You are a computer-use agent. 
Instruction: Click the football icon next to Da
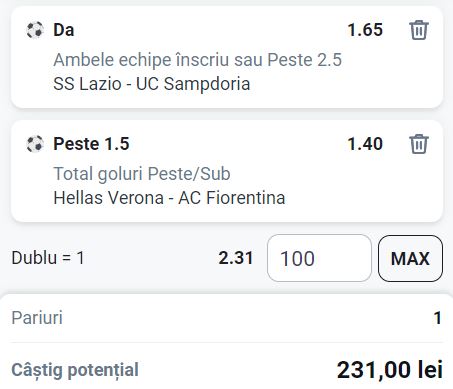click(35, 30)
